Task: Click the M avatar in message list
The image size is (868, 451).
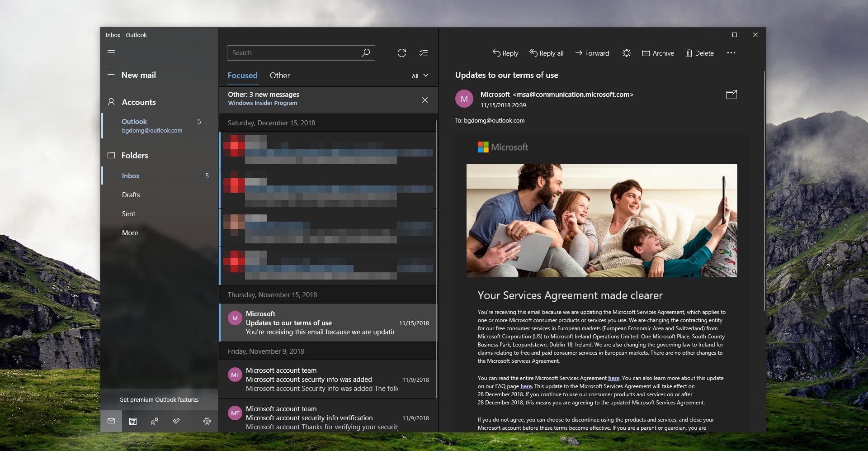Action: [235, 318]
